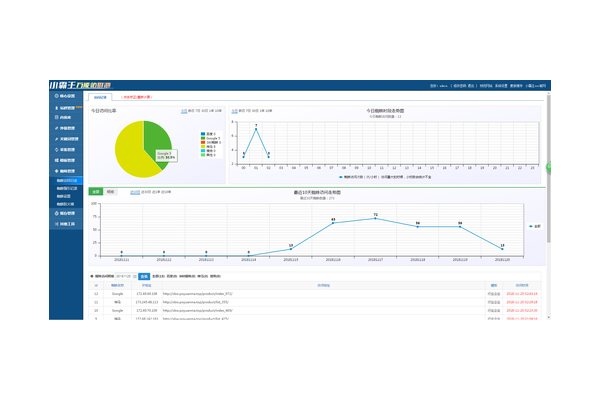
Task: Click the last sidebar icon, 其他工具
Action: pos(55,224)
